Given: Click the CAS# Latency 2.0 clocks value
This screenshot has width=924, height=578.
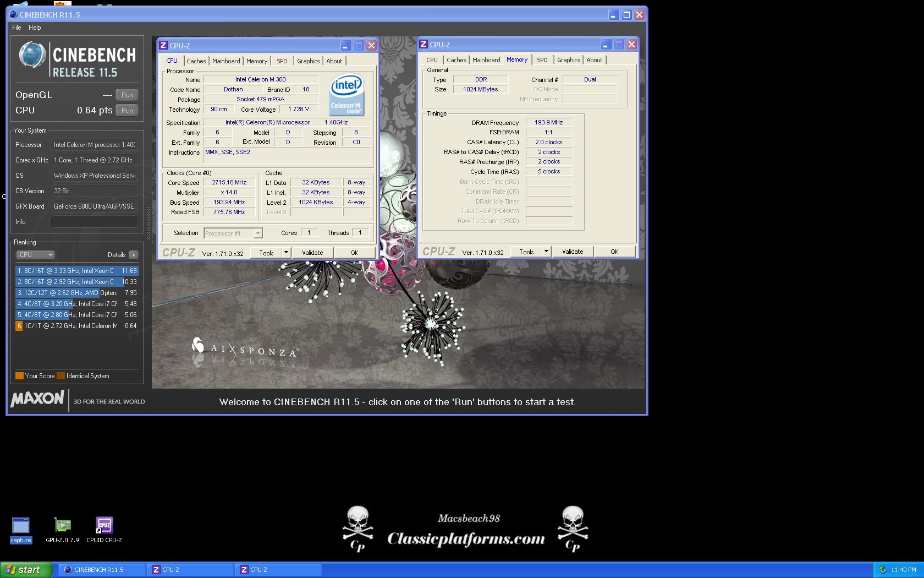Looking at the screenshot, I should [x=549, y=142].
